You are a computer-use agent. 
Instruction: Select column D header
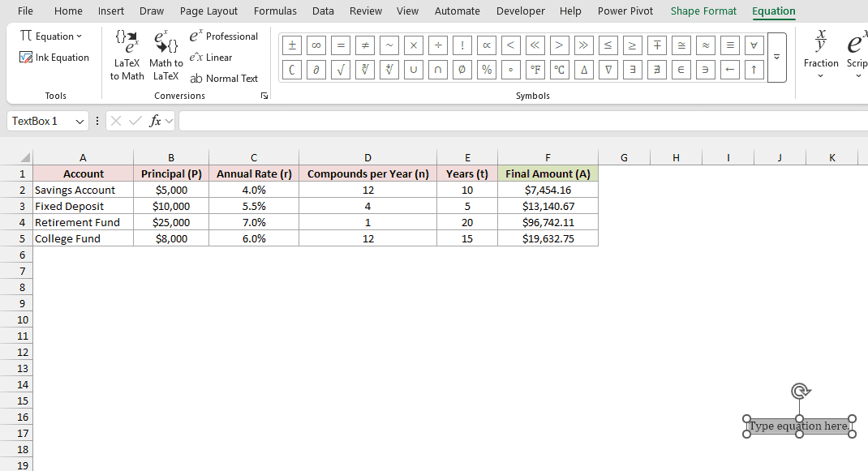click(x=367, y=158)
